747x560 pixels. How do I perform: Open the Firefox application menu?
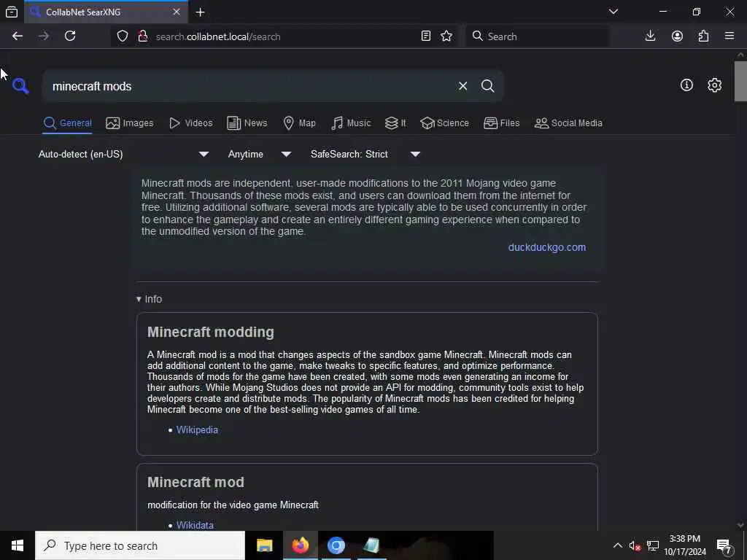729,36
